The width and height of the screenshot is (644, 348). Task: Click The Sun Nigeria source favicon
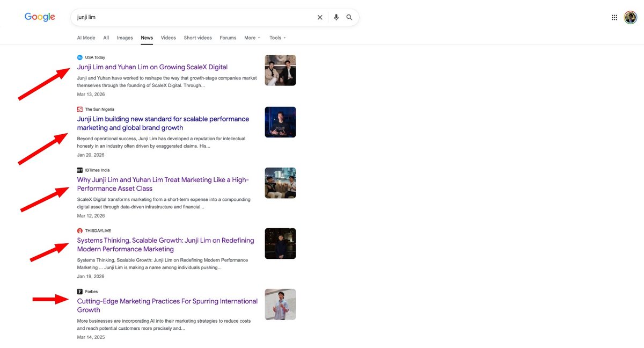pyautogui.click(x=80, y=110)
